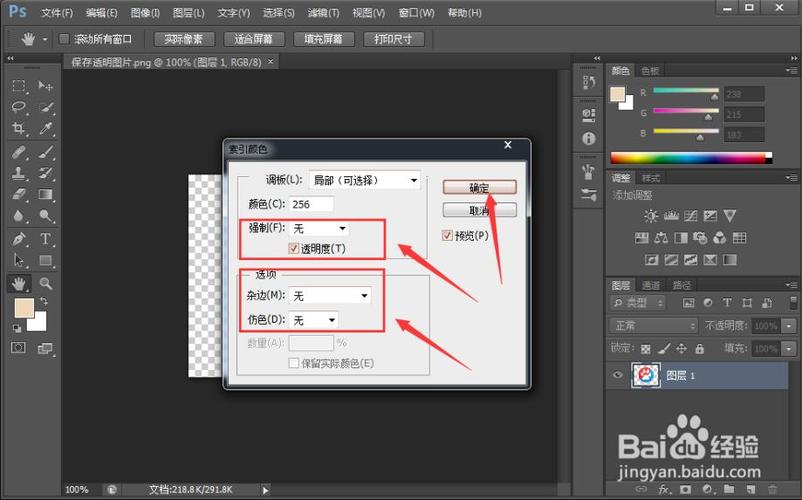Select the Clone Stamp tool
Viewport: 802px width, 500px height.
coord(19,173)
